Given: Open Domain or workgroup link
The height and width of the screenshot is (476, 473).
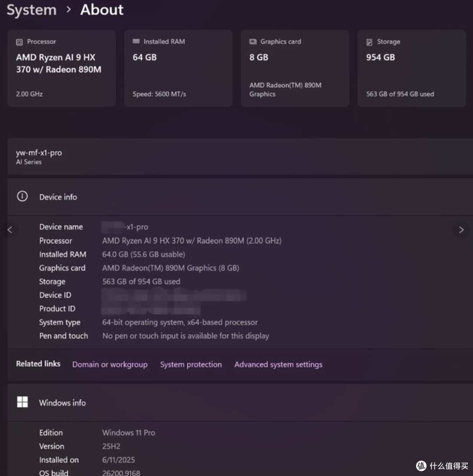Looking at the screenshot, I should pyautogui.click(x=110, y=364).
